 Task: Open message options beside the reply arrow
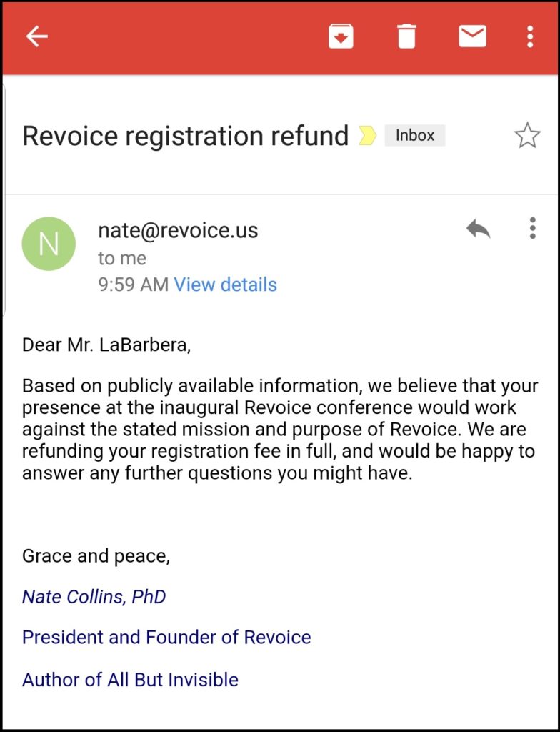(532, 229)
